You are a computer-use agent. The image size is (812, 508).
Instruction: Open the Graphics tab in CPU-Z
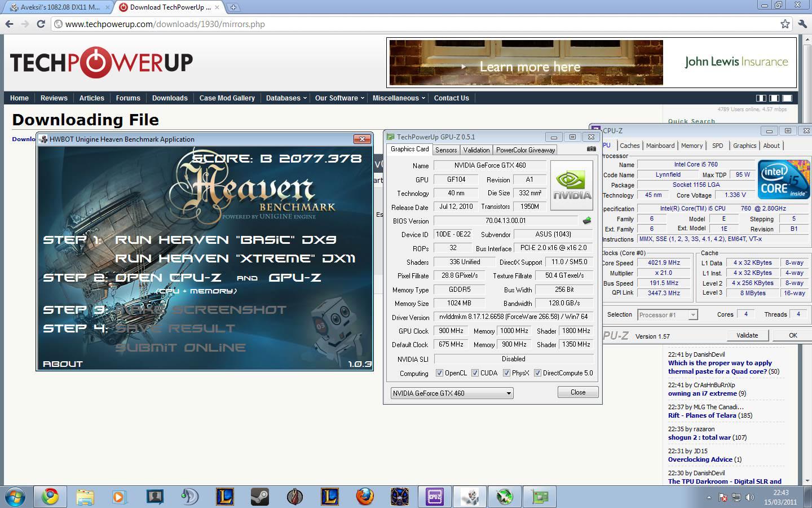pyautogui.click(x=744, y=146)
